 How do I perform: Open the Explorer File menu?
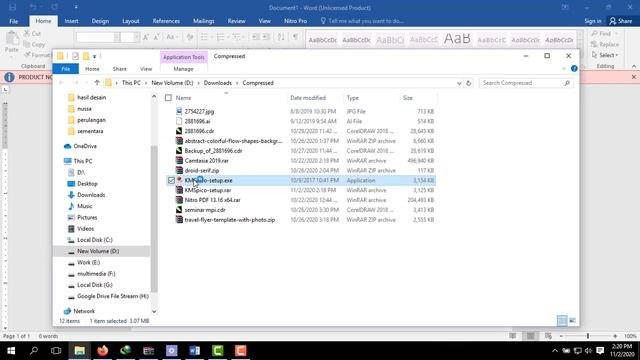point(66,69)
